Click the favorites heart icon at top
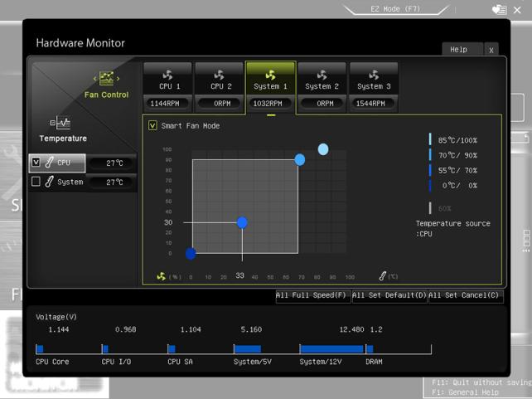Image resolution: width=532 pixels, height=399 pixels. point(499,9)
